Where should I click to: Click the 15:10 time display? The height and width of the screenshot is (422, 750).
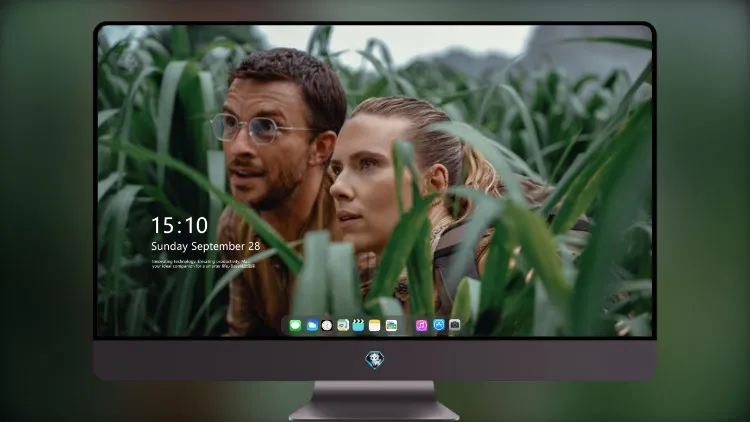tap(180, 225)
